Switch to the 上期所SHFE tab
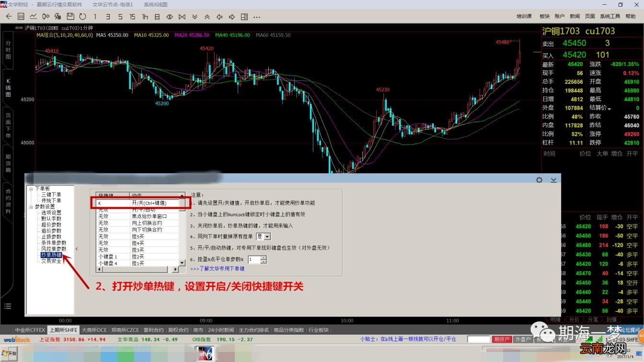644x362 pixels. [x=64, y=330]
